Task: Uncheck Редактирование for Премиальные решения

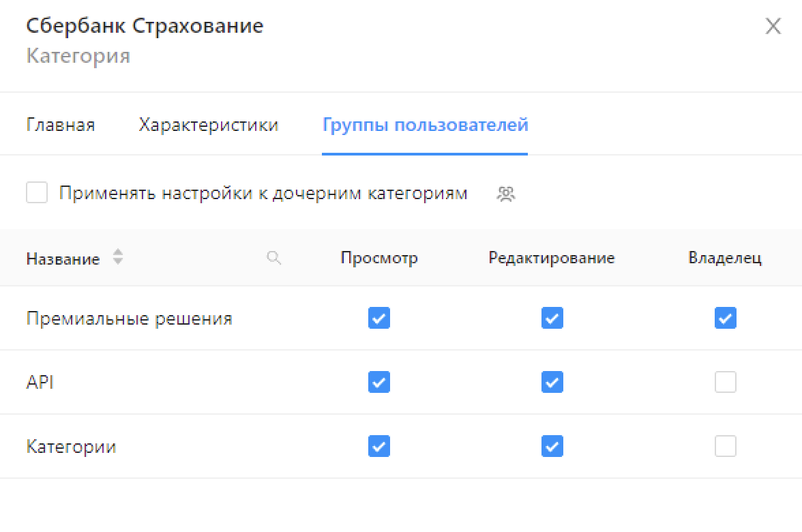Action: click(x=552, y=318)
